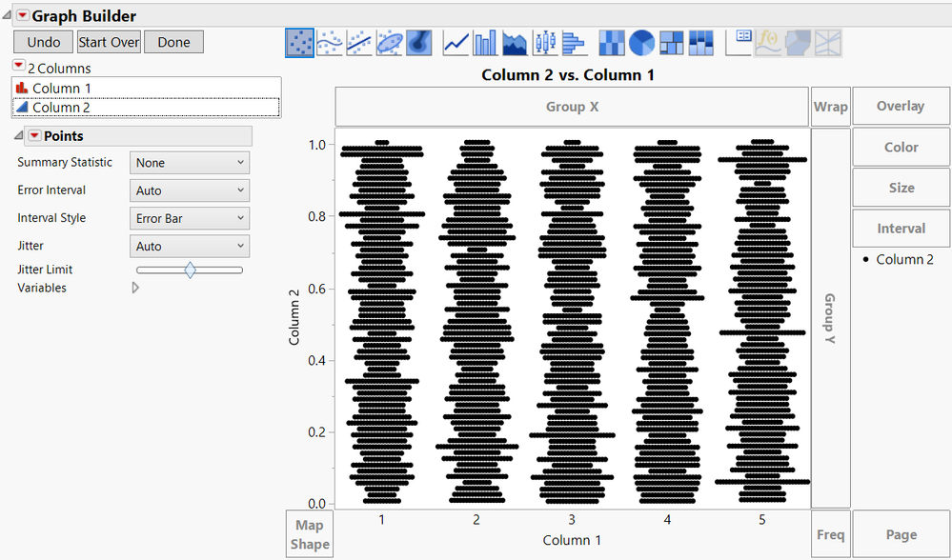Select the Contour element icon
Image resolution: width=952 pixels, height=560 pixels.
[419, 43]
